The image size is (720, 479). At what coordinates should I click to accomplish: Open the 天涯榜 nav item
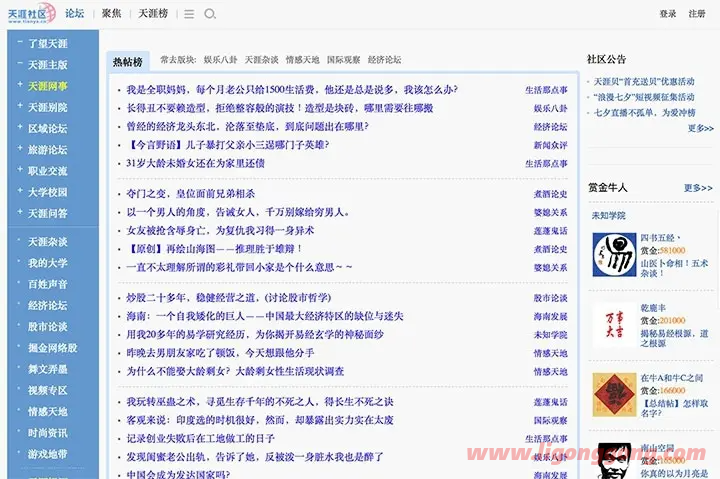153,13
